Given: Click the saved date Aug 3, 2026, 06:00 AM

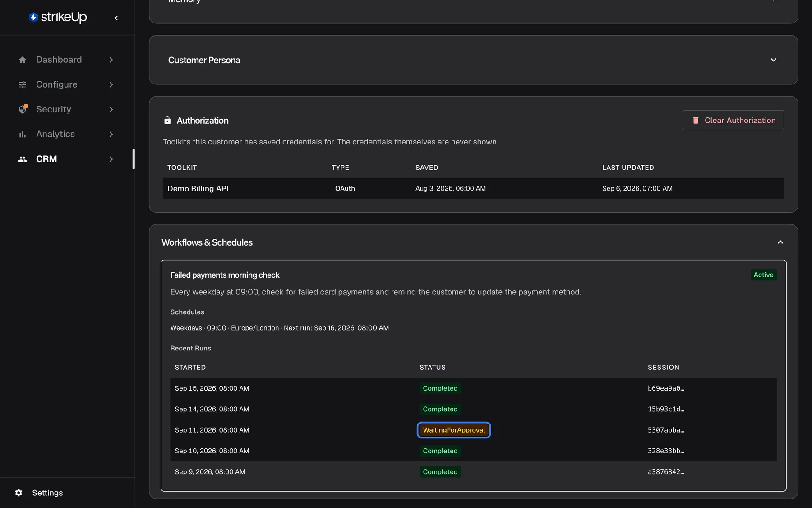Looking at the screenshot, I should pyautogui.click(x=450, y=188).
